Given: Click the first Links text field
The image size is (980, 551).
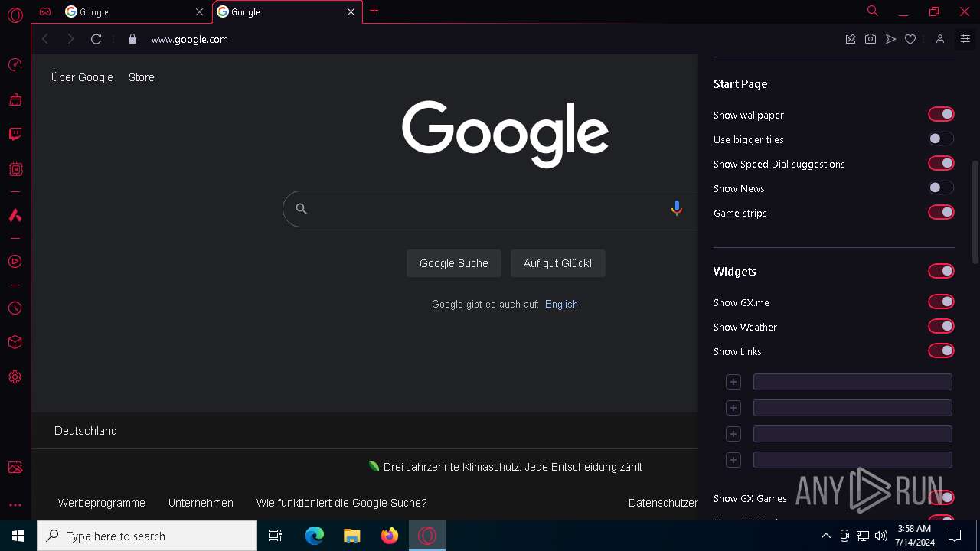Looking at the screenshot, I should point(852,382).
